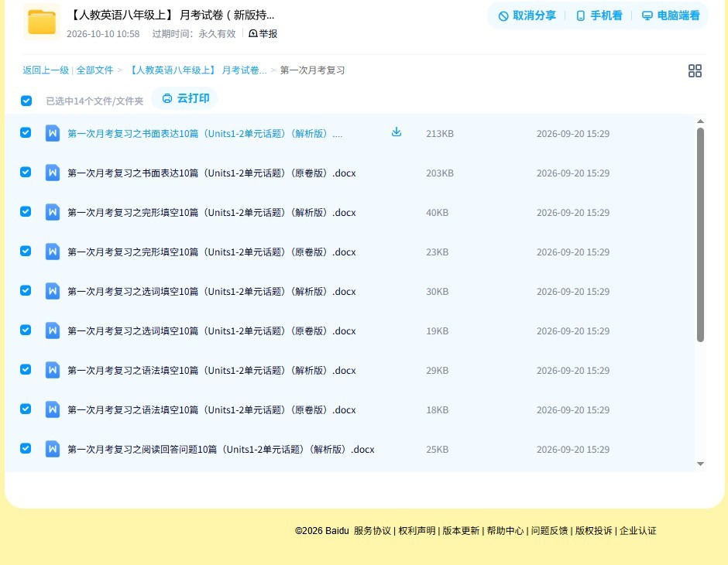
Task: Open 企业认证 footer link
Action: click(638, 531)
